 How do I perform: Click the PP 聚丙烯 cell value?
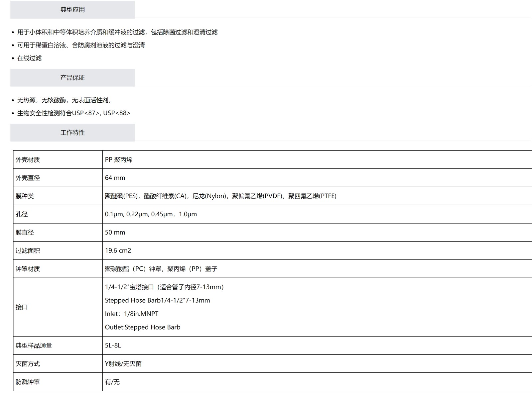[x=119, y=160]
